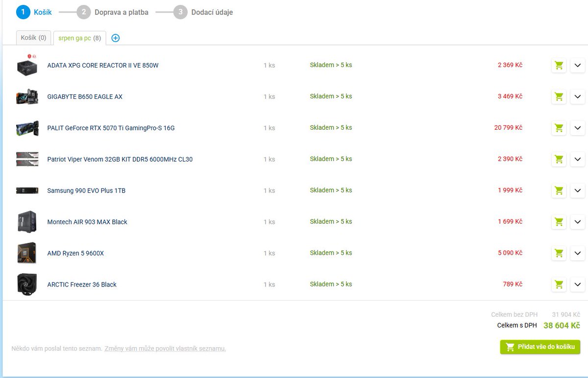Open ARCTIC Freezer 36 Black product link
This screenshot has width=588, height=378.
pyautogui.click(x=82, y=284)
